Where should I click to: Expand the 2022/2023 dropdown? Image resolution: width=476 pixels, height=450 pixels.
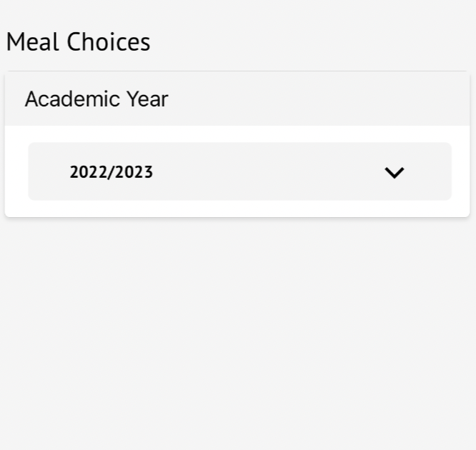(x=239, y=171)
